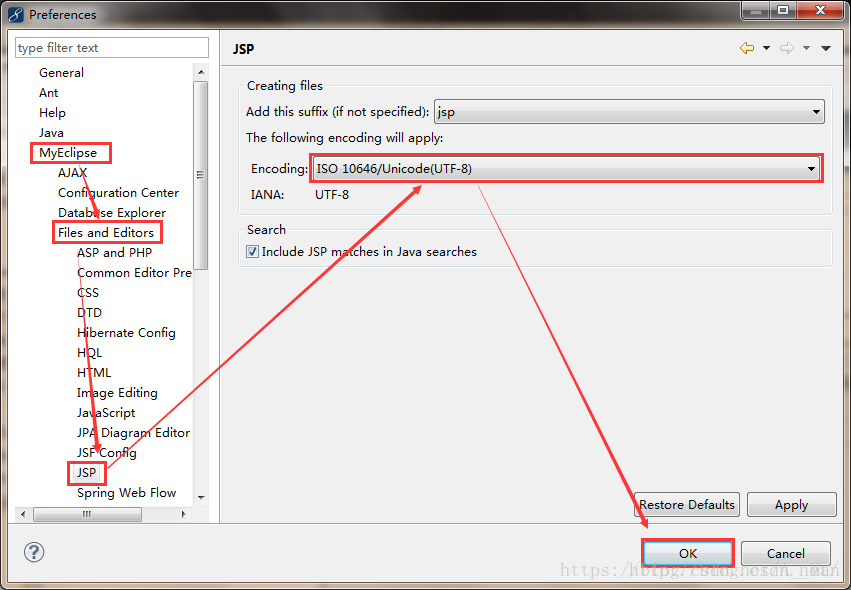Select JavaScript tree item

pos(106,413)
